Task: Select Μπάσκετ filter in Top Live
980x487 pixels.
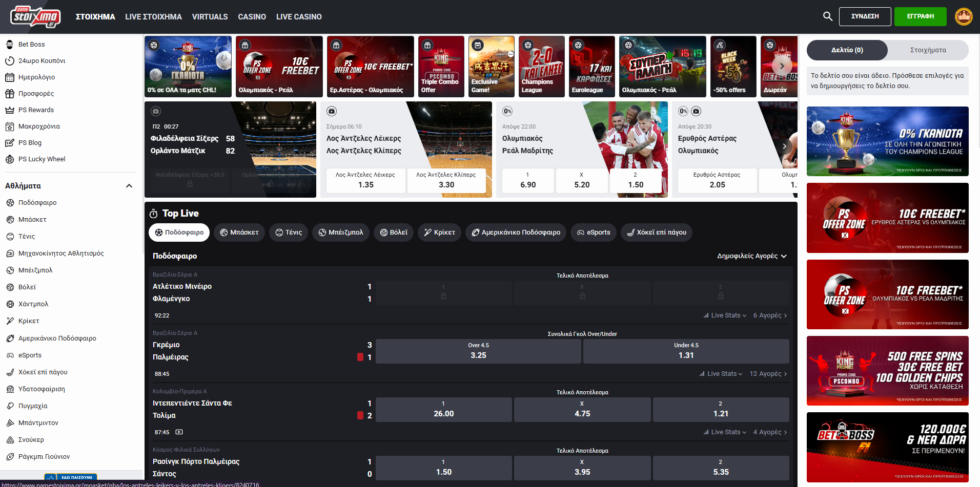Action: point(239,232)
